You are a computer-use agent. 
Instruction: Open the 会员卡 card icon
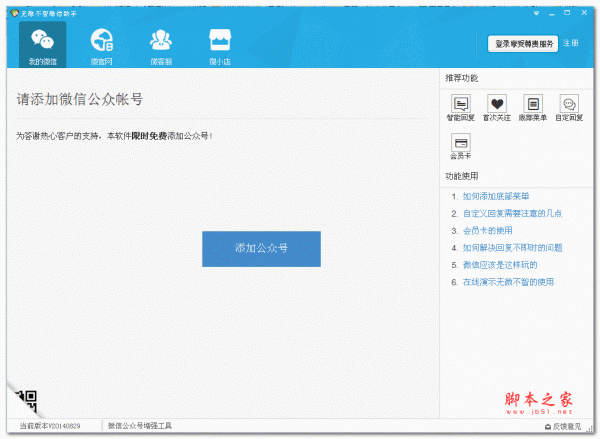click(x=461, y=147)
